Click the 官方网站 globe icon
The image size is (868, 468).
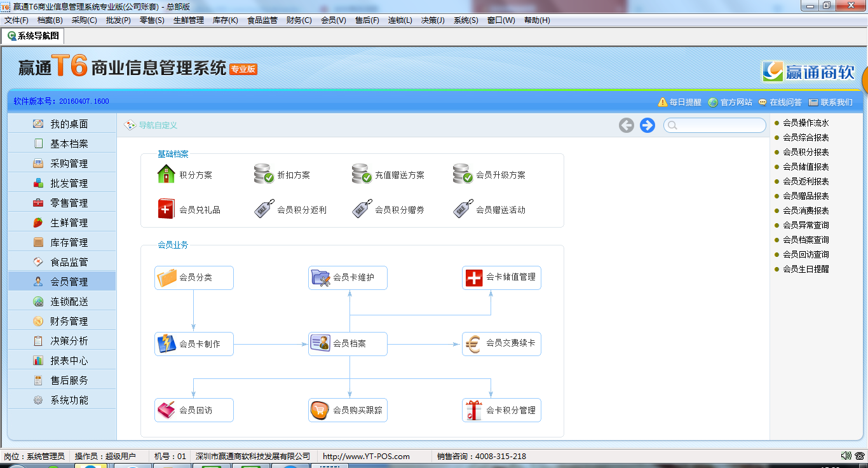[713, 102]
